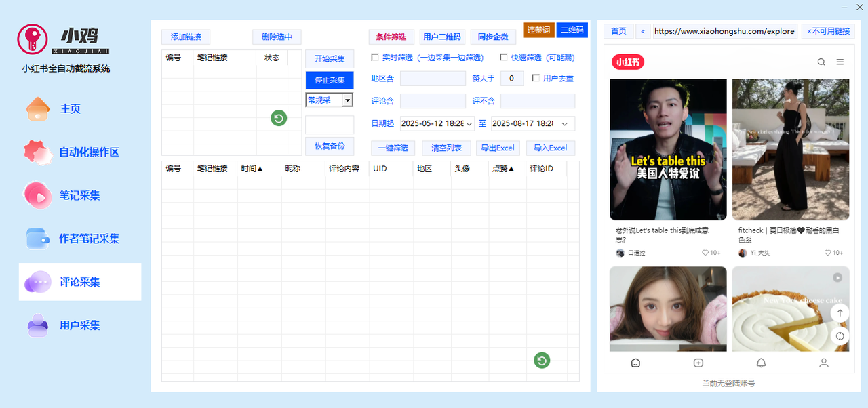Image resolution: width=868 pixels, height=408 pixels.
Task: Select 评论采集 section
Action: pos(80,282)
